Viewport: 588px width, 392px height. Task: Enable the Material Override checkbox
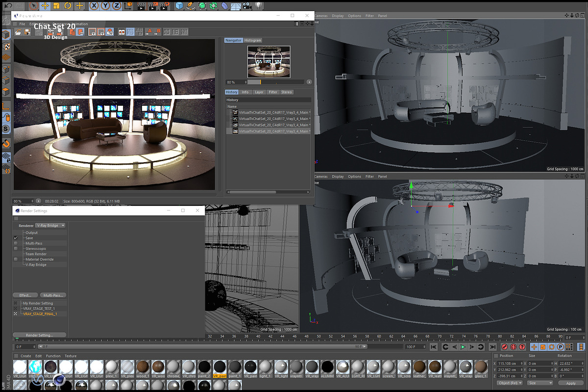(x=16, y=259)
